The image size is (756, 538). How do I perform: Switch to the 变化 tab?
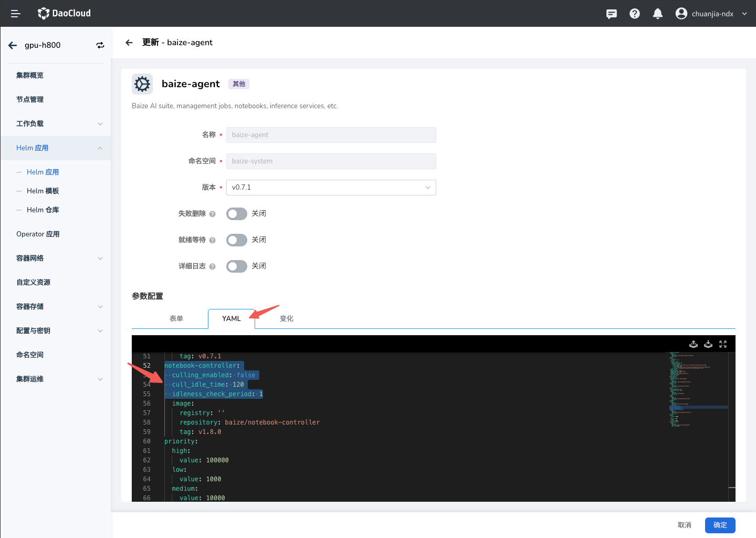tap(287, 319)
